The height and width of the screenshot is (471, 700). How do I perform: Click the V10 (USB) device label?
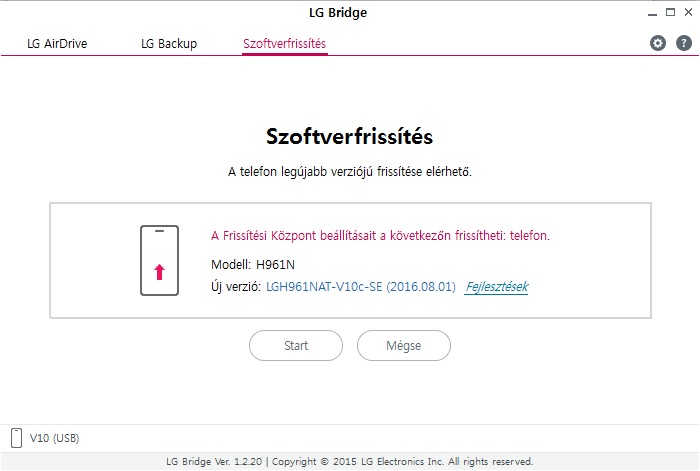54,438
